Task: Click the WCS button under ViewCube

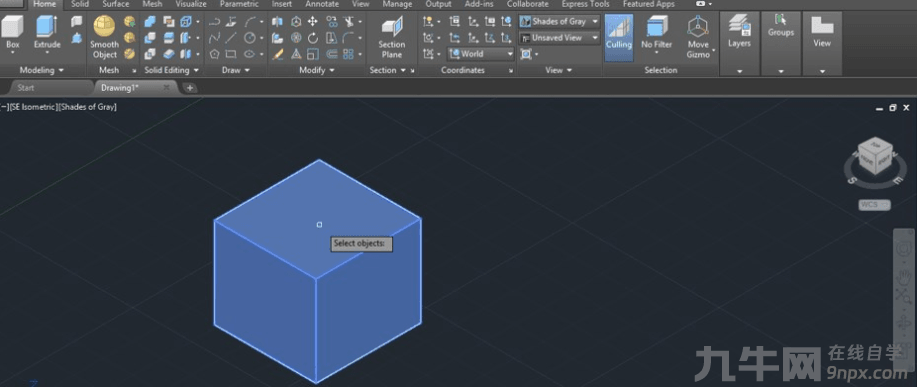Action: tap(874, 205)
